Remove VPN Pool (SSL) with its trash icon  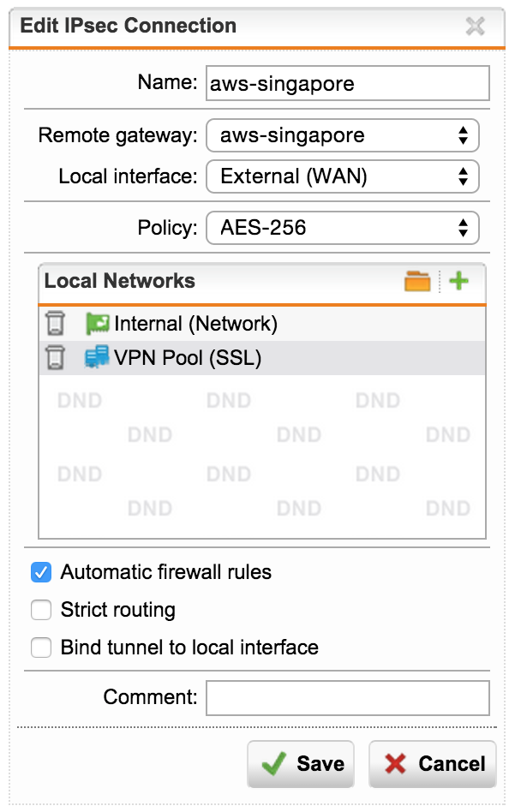[x=56, y=358]
